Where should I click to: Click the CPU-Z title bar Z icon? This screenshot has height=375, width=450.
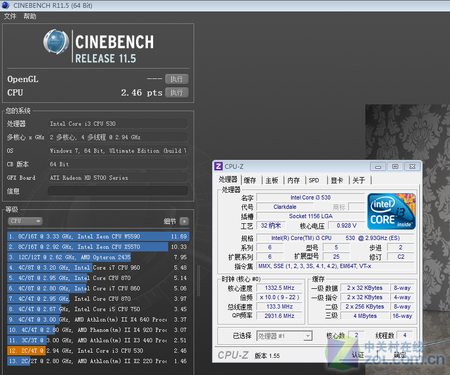pyautogui.click(x=218, y=166)
